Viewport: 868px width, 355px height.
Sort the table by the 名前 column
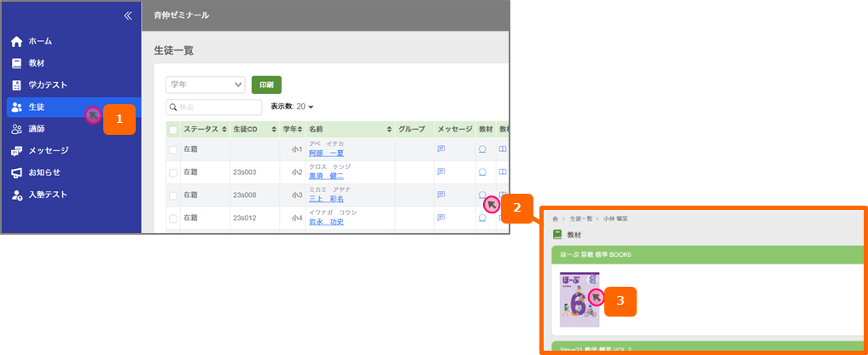point(389,130)
